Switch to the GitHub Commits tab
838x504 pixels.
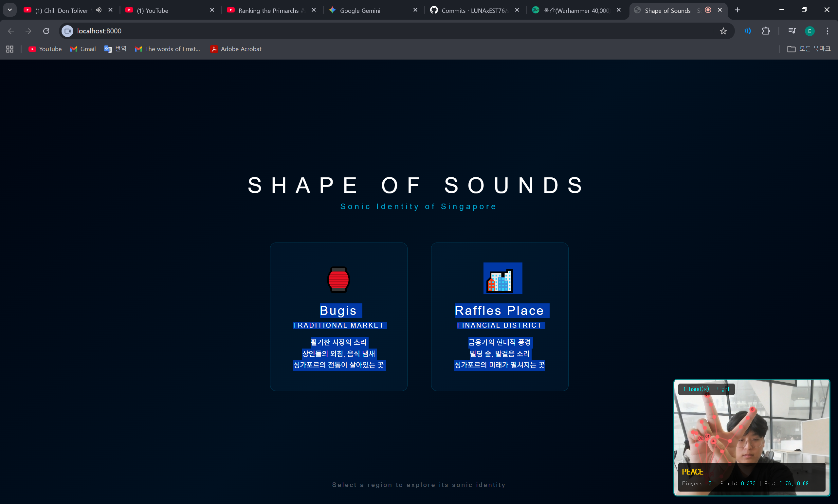(474, 10)
